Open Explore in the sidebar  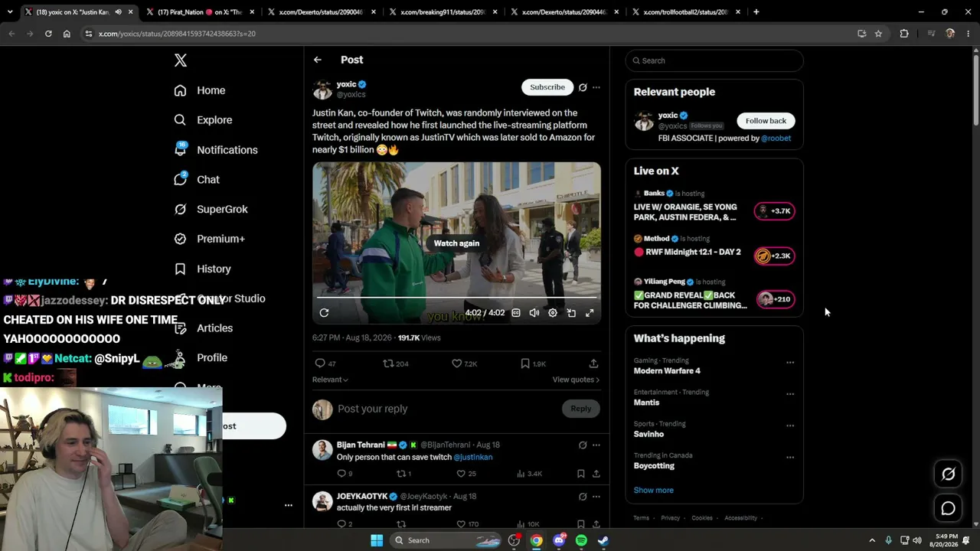(203, 120)
